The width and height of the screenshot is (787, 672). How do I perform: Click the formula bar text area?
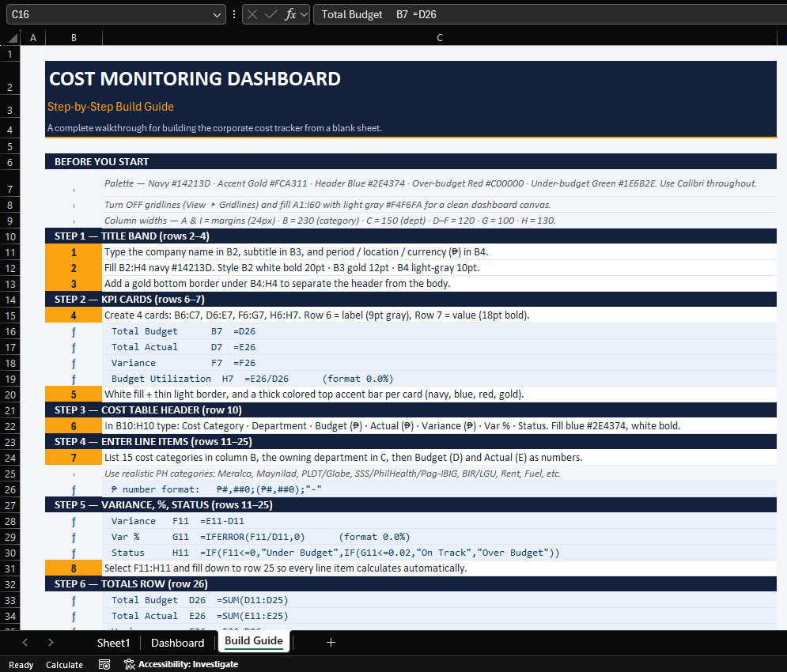pos(550,14)
